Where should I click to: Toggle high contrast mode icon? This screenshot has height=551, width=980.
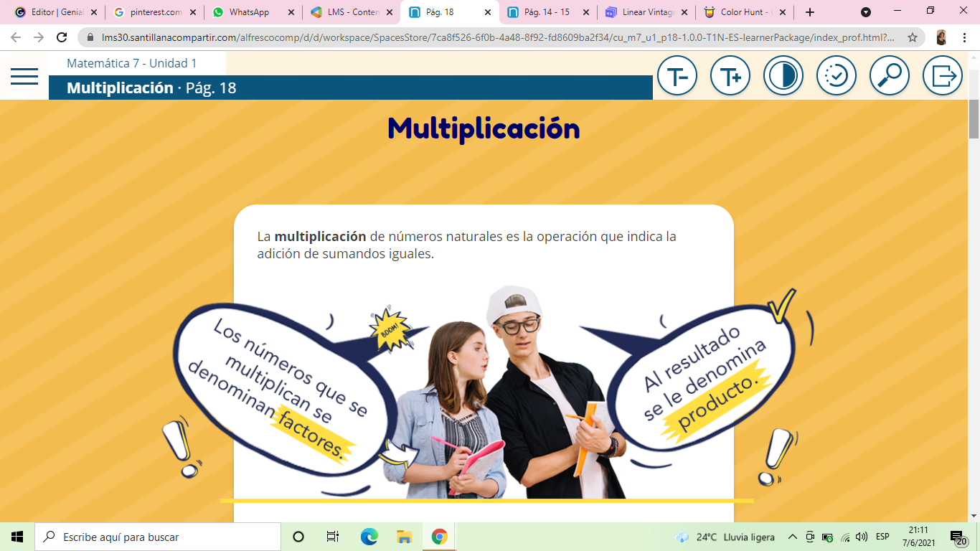point(783,75)
